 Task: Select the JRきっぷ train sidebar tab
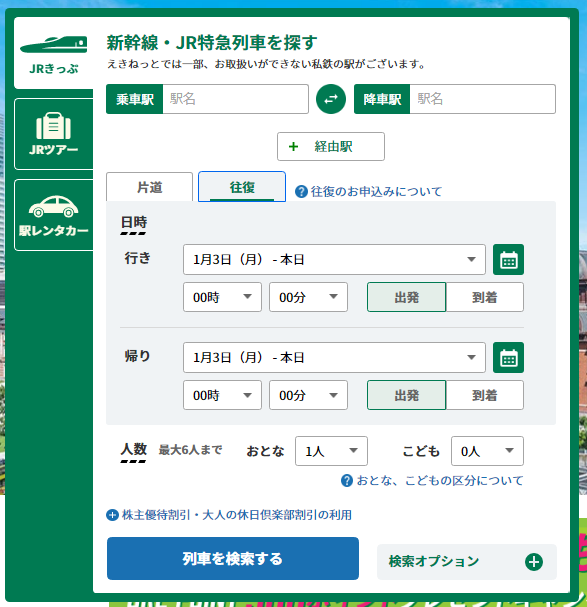pyautogui.click(x=53, y=53)
